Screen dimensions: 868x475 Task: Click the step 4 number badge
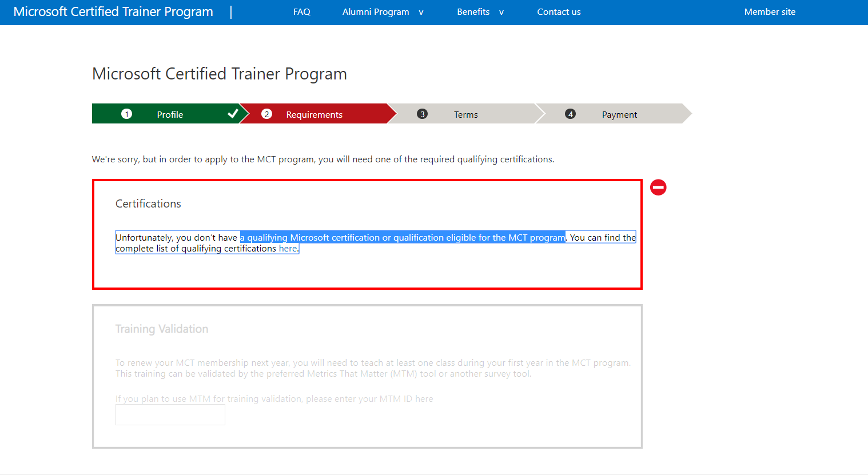(x=570, y=114)
